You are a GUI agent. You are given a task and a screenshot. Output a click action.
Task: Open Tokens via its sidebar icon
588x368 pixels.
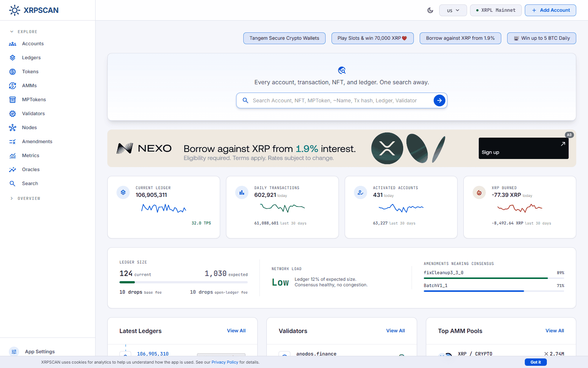click(12, 72)
